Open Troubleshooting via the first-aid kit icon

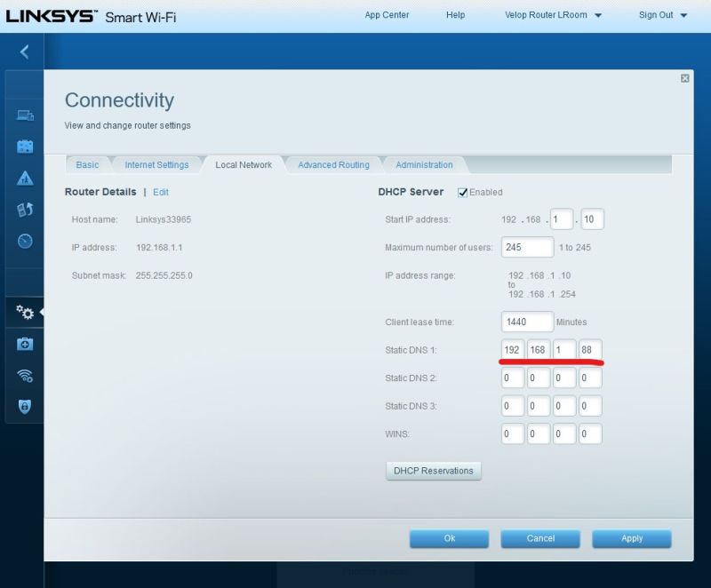pos(24,345)
